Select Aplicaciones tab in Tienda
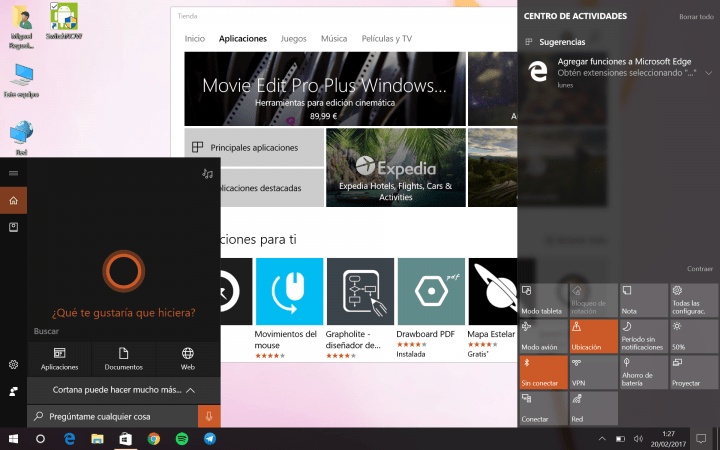720x450 pixels. tap(243, 39)
